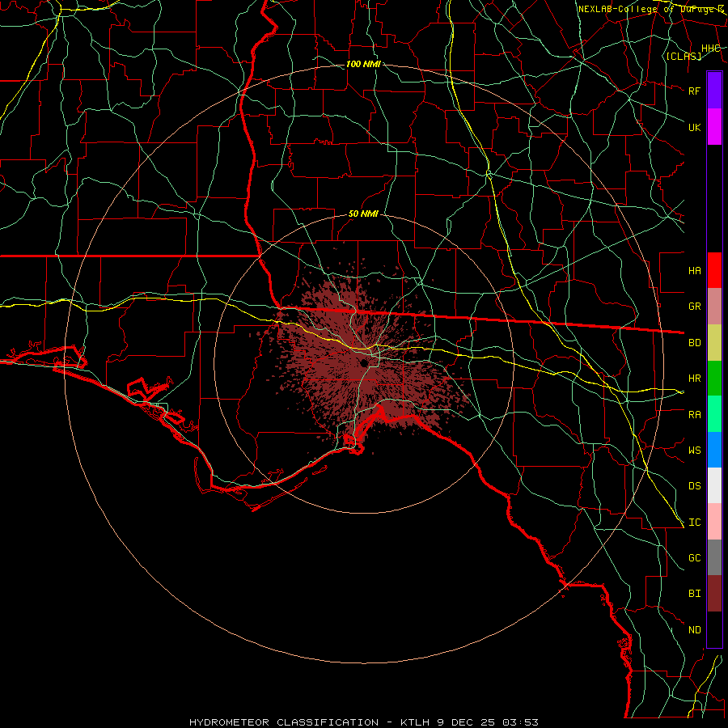Image resolution: width=728 pixels, height=728 pixels.
Task: Select the BD yellow legend swatch
Action: click(714, 343)
